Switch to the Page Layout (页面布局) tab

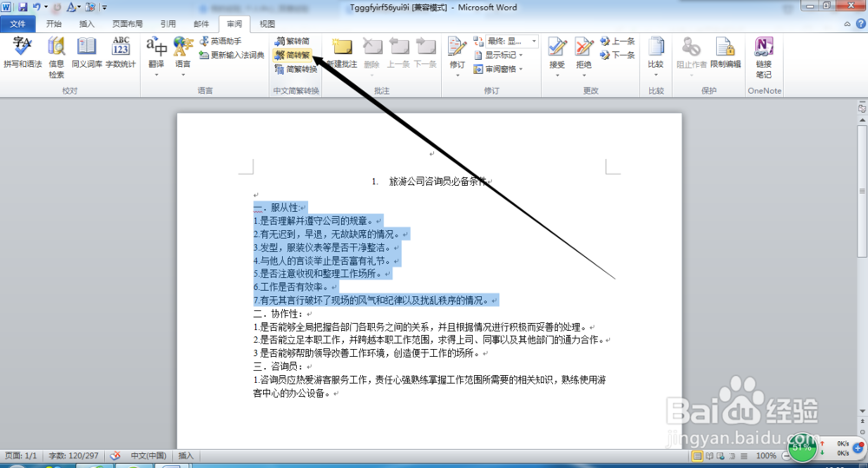[x=128, y=23]
